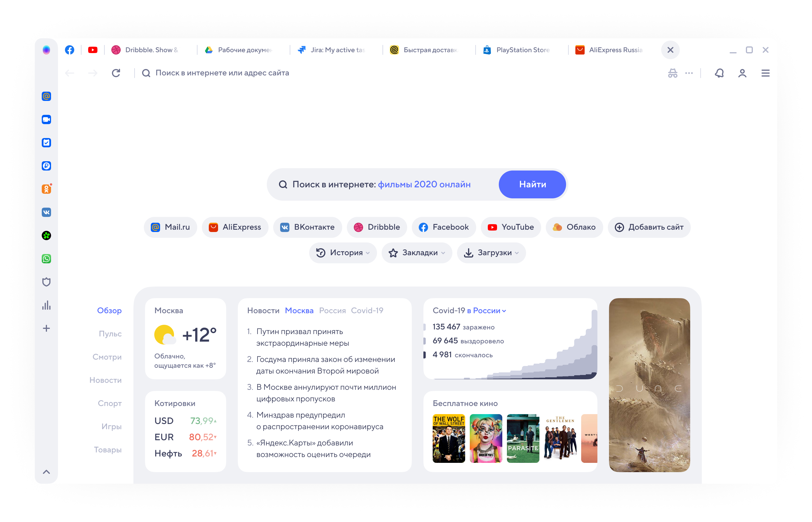The image size is (812, 522).
Task: Open Odnoklassniki from the sidebar
Action: 46,189
